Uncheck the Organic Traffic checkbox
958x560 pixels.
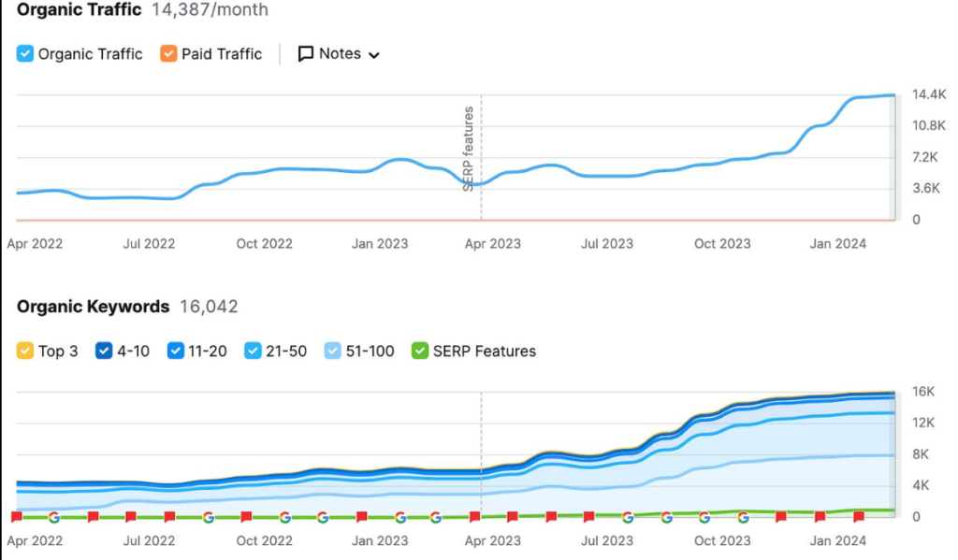pyautogui.click(x=25, y=53)
